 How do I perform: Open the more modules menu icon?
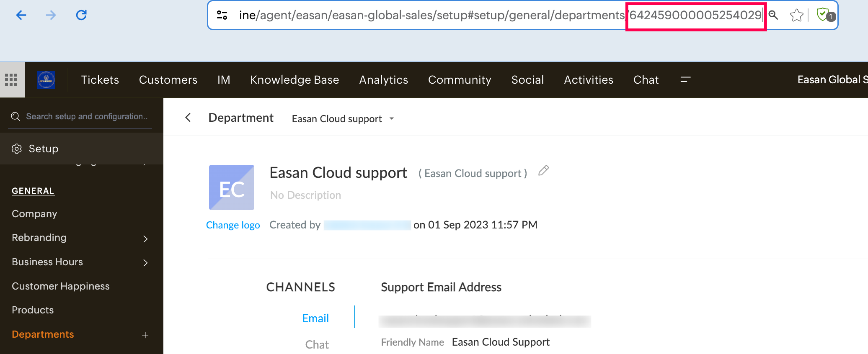click(685, 80)
